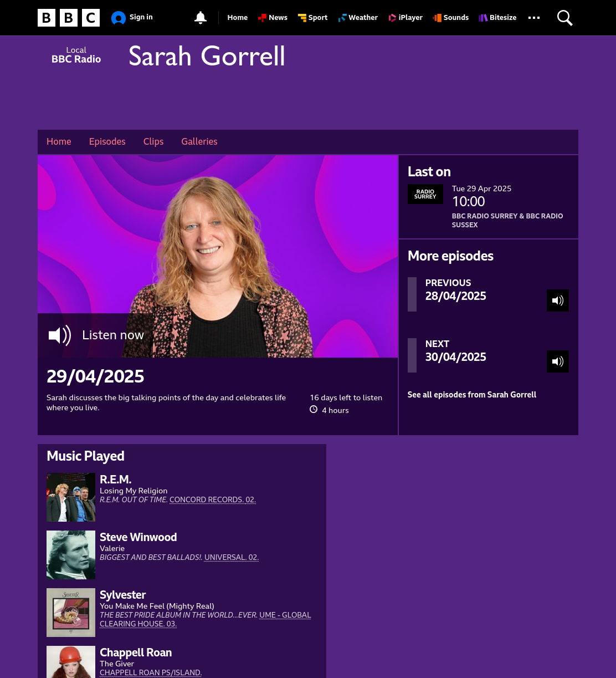Click the Sarah Gorrell programme title
The height and width of the screenshot is (678, 616).
point(207,57)
